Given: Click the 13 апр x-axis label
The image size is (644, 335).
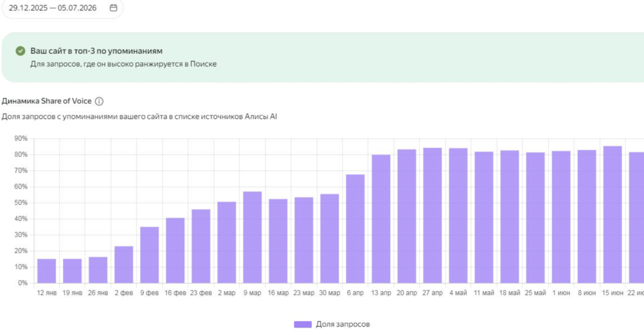Looking at the screenshot, I should [x=381, y=293].
